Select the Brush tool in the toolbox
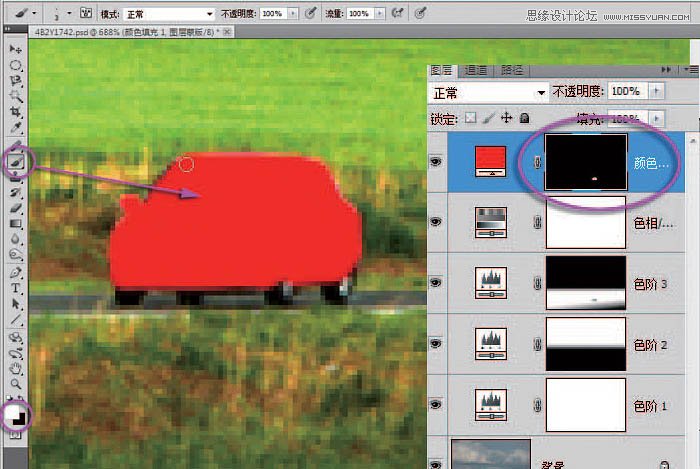 coord(16,160)
